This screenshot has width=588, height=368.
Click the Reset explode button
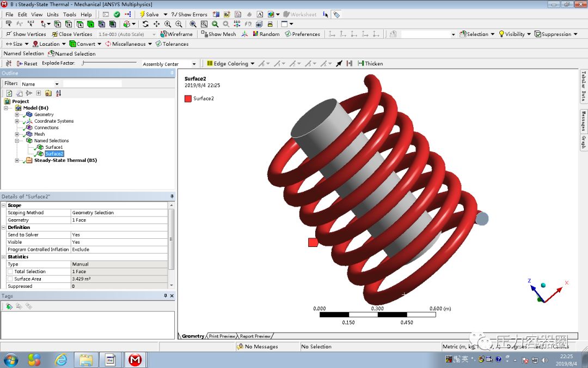pyautogui.click(x=26, y=63)
